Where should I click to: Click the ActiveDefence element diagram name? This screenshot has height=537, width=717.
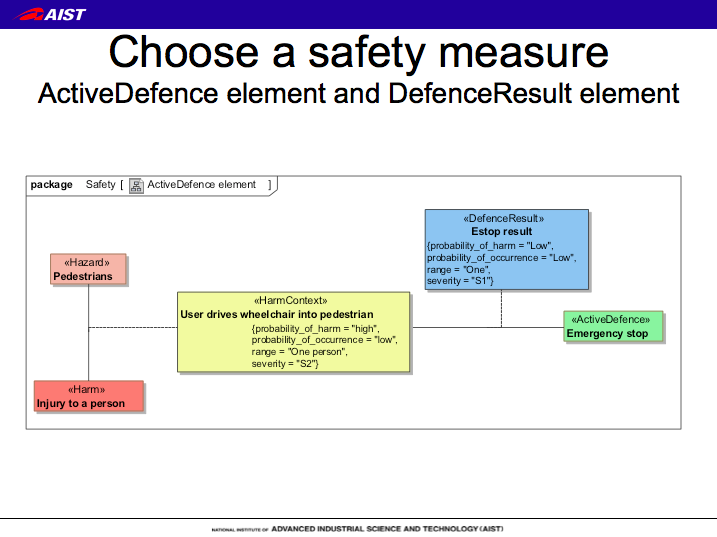pos(202,185)
